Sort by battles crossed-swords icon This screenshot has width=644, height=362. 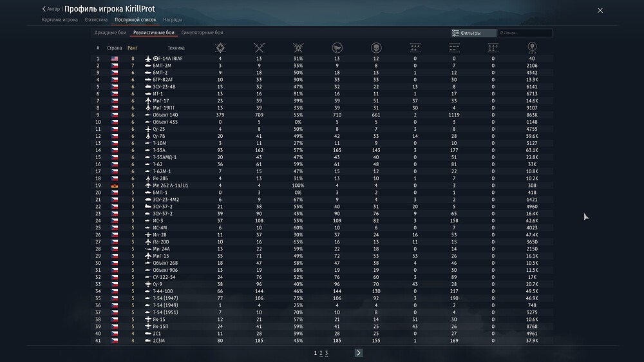click(x=259, y=48)
